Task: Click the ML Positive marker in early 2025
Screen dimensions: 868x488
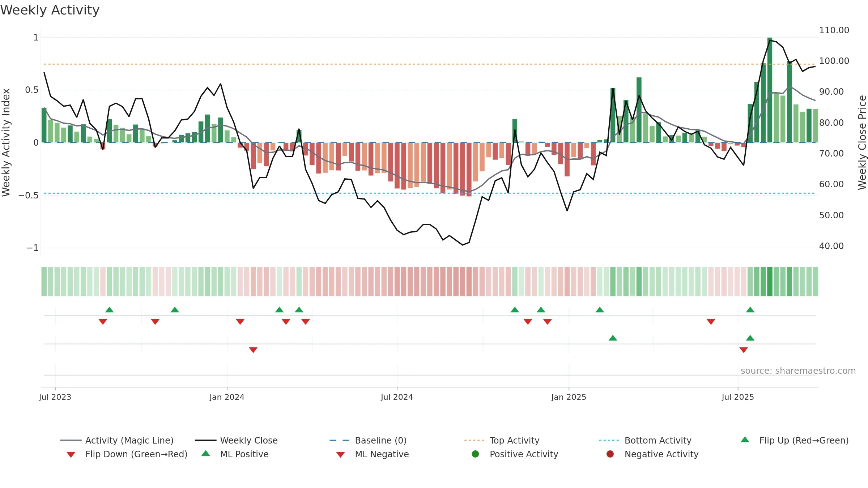Action: pyautogui.click(x=613, y=338)
